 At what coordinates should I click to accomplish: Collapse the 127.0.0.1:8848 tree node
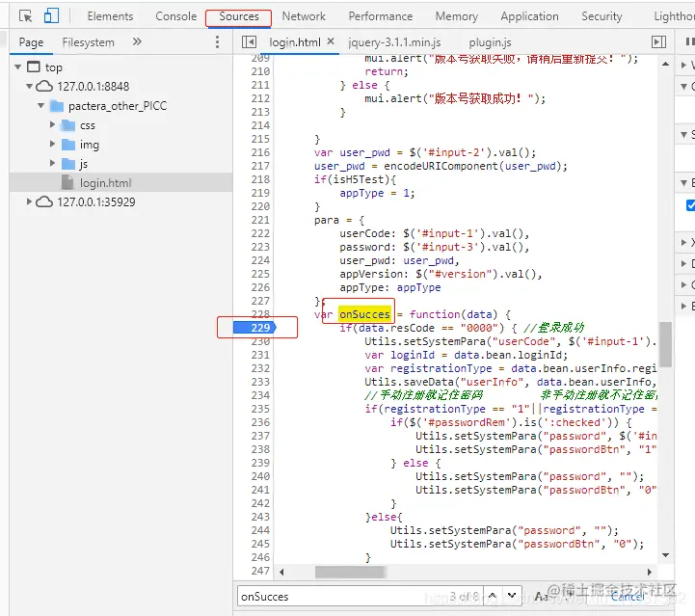coord(29,86)
